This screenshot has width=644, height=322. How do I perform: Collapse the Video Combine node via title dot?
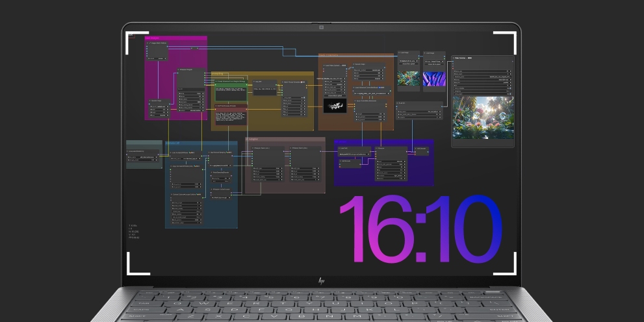(454, 58)
